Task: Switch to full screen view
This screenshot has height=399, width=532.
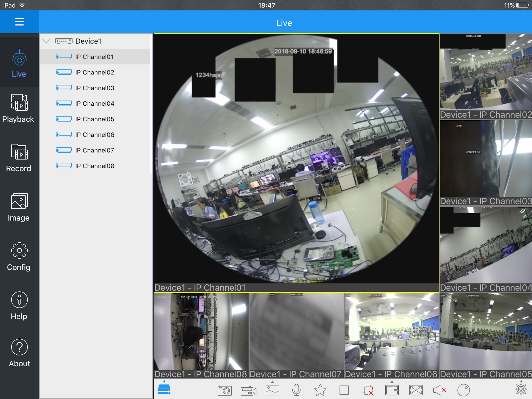Action: click(x=416, y=390)
